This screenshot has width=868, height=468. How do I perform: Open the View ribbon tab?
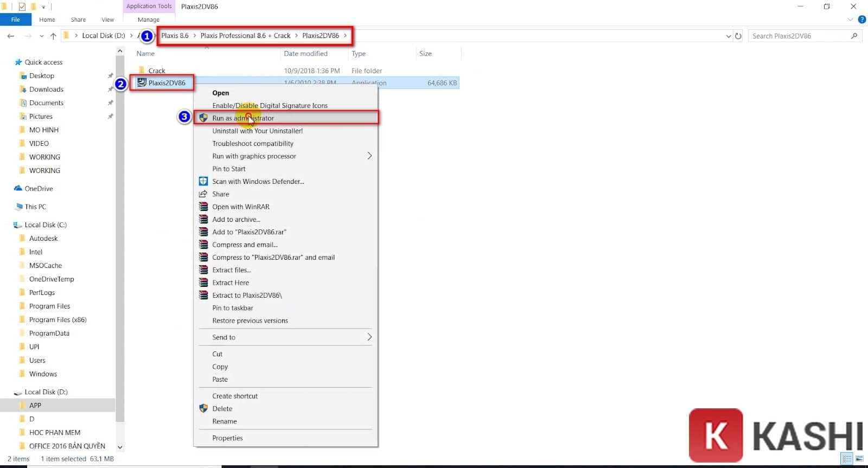[x=108, y=20]
